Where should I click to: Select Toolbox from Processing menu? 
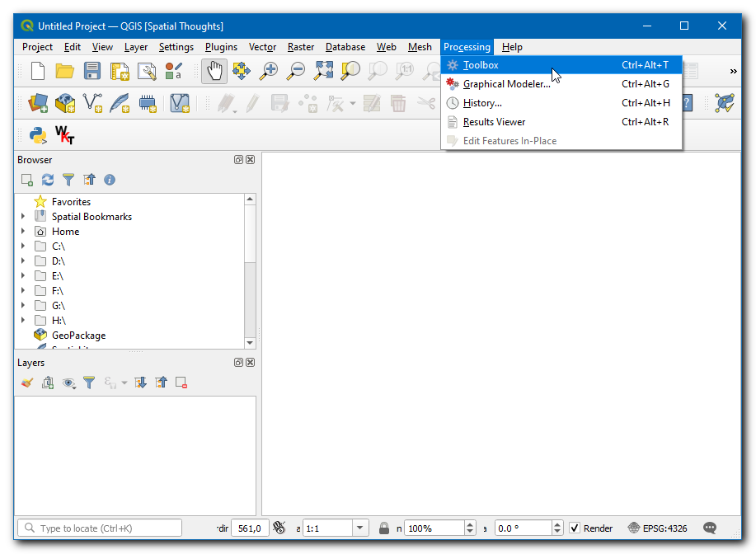(x=481, y=65)
